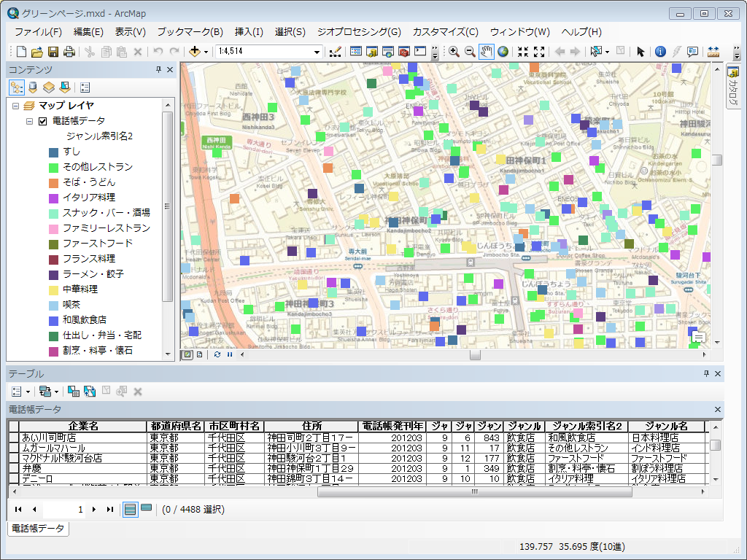The height and width of the screenshot is (560, 747).
Task: Show selected records view button
Action: 147,508
